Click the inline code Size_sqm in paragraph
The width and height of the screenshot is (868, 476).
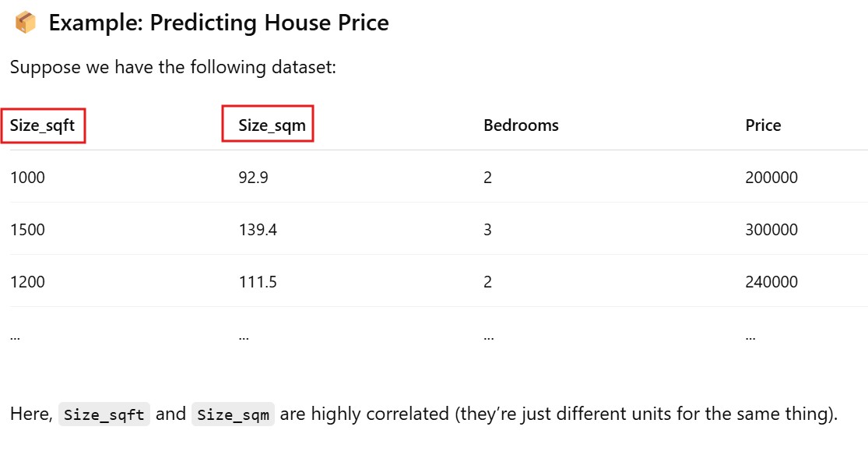pyautogui.click(x=234, y=414)
